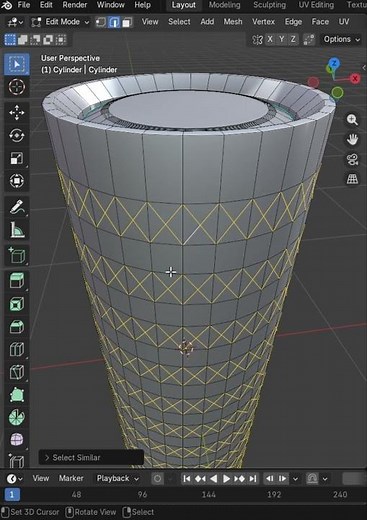Screen dimensions: 367x520
Task: Open the Playback dropdown
Action: pyautogui.click(x=117, y=479)
